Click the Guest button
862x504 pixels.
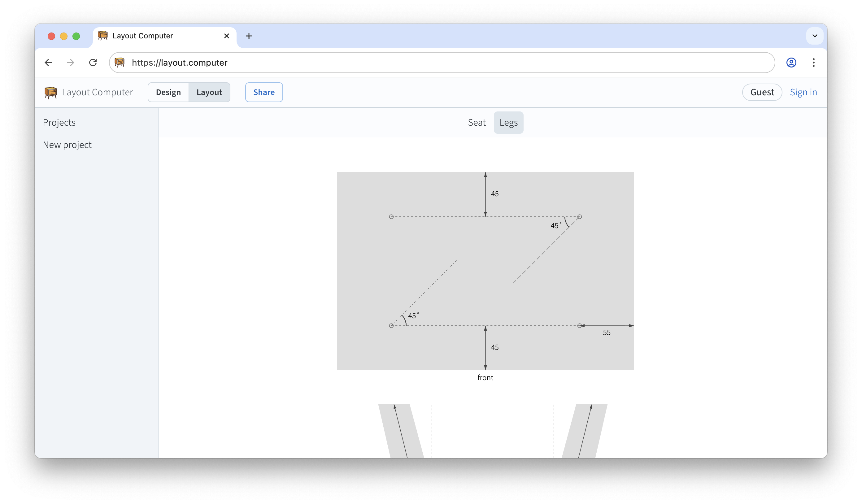coord(762,92)
